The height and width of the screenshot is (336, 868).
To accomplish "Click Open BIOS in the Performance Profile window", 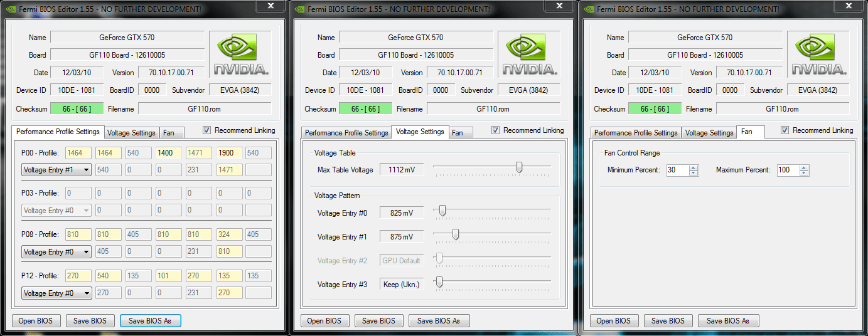I will point(36,320).
